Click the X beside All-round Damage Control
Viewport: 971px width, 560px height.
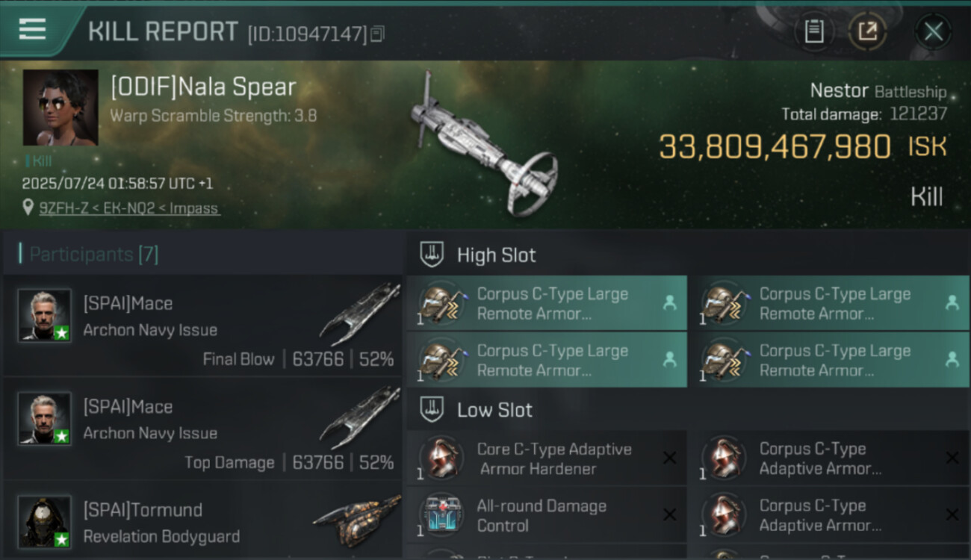click(x=669, y=514)
